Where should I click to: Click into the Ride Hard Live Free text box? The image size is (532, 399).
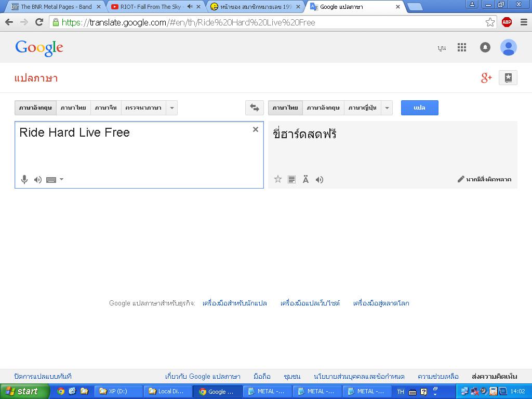tap(139, 155)
